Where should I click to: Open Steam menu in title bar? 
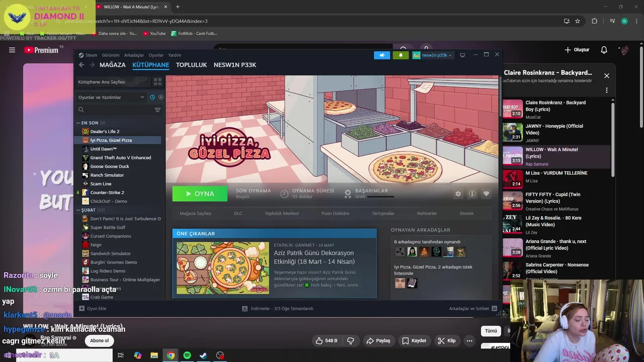pyautogui.click(x=88, y=55)
